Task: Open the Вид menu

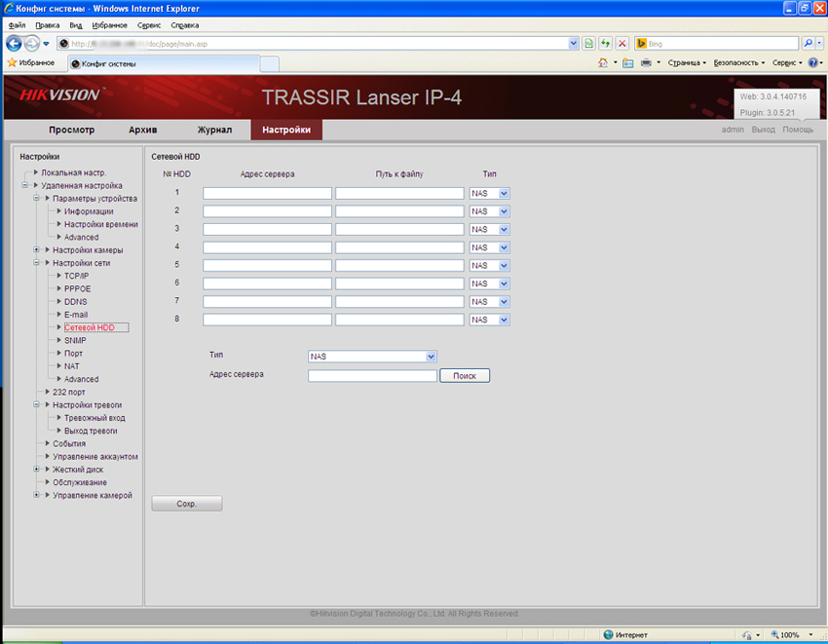Action: (x=76, y=24)
